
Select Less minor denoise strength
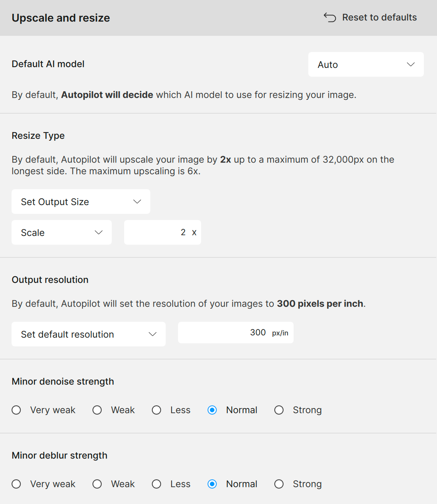click(x=156, y=410)
